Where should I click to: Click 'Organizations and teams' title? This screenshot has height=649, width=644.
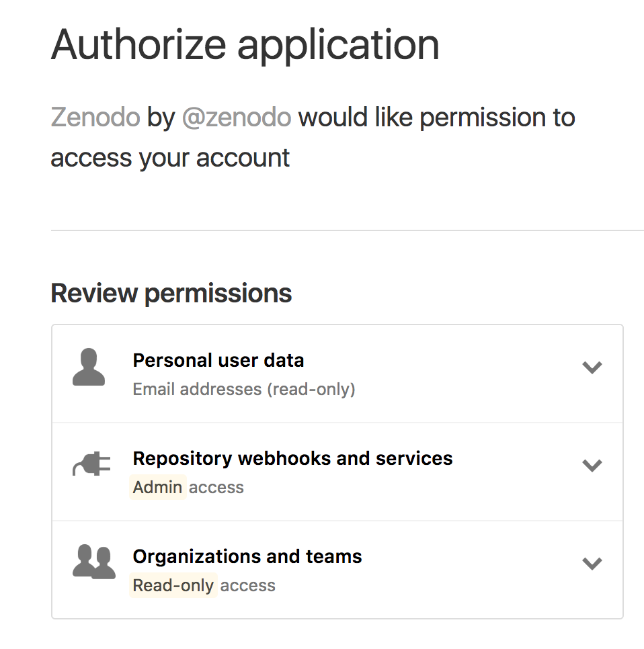(247, 556)
